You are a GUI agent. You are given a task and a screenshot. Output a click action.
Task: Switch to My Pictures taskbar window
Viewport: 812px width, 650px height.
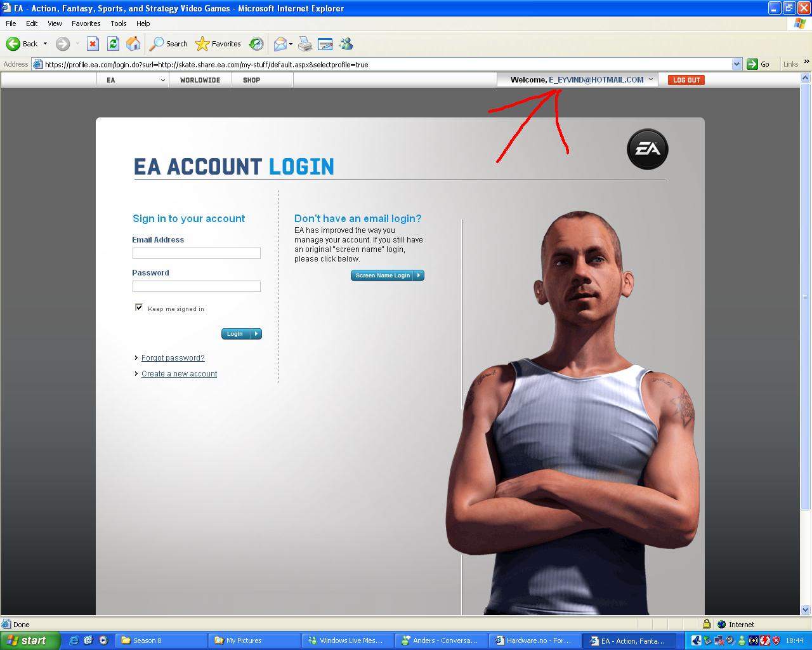click(x=255, y=640)
